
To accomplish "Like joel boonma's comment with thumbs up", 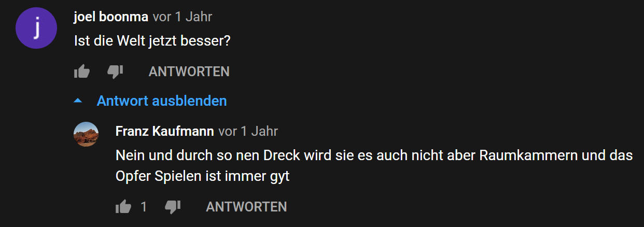I will tap(82, 72).
